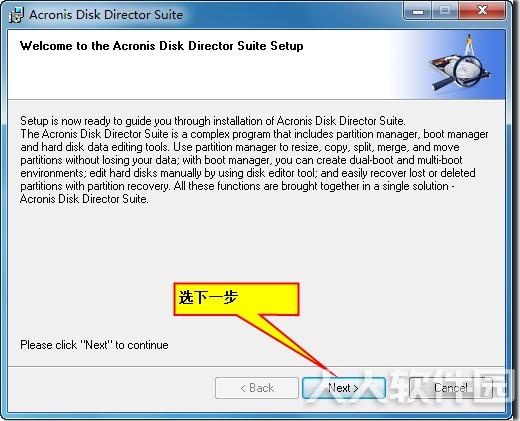Click the yellow callout reading 选下一步
This screenshot has height=421, width=520.
(x=236, y=299)
